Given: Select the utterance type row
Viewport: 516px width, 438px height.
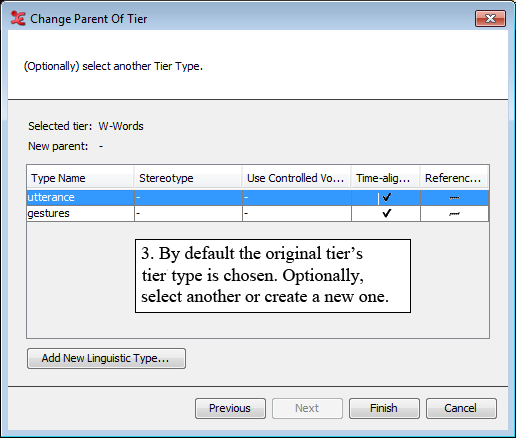Looking at the screenshot, I should click(x=258, y=198).
